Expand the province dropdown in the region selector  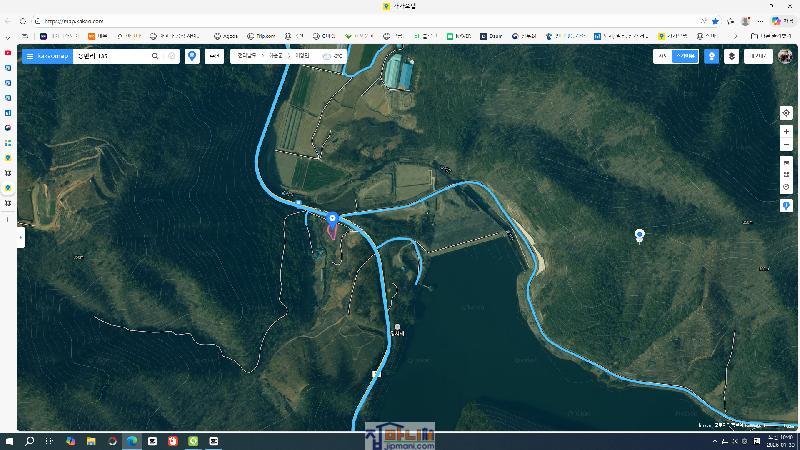[248, 56]
